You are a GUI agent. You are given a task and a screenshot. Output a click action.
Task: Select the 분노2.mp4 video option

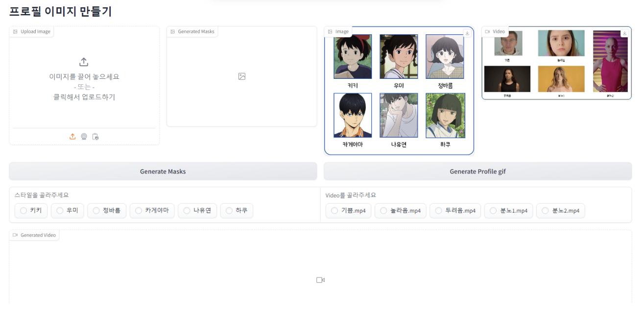click(x=561, y=211)
